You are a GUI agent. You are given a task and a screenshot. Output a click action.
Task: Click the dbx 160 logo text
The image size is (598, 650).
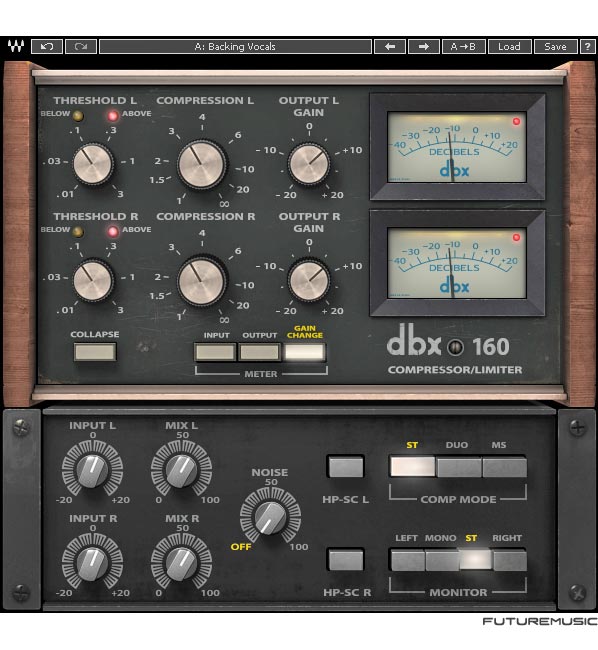pos(448,342)
